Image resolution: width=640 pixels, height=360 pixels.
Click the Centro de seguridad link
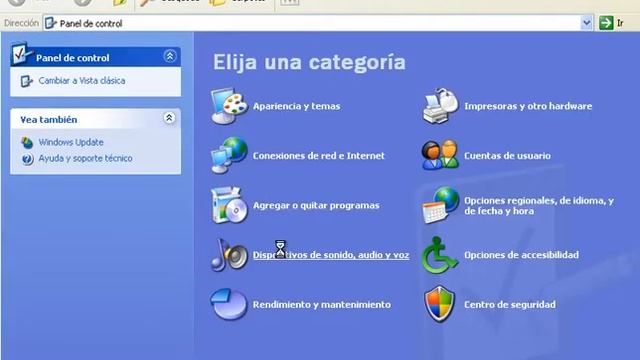click(510, 304)
